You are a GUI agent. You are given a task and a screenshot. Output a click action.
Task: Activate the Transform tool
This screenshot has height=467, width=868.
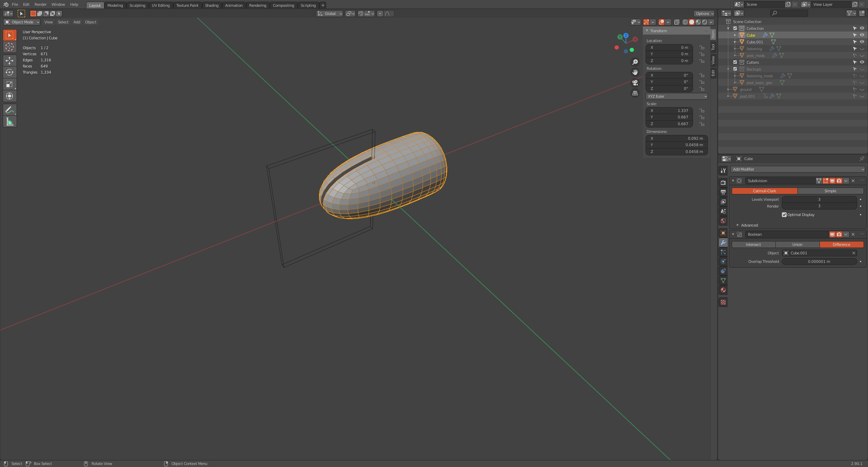pyautogui.click(x=9, y=96)
